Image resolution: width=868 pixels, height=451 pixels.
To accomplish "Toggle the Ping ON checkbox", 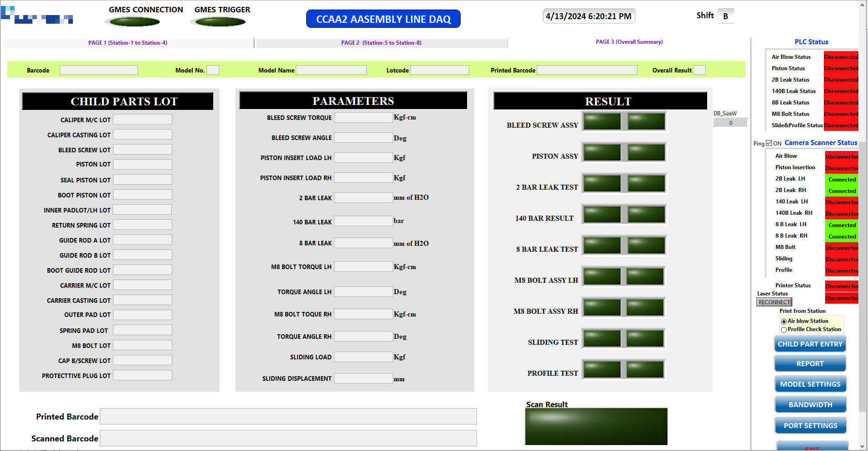I will coord(769,143).
